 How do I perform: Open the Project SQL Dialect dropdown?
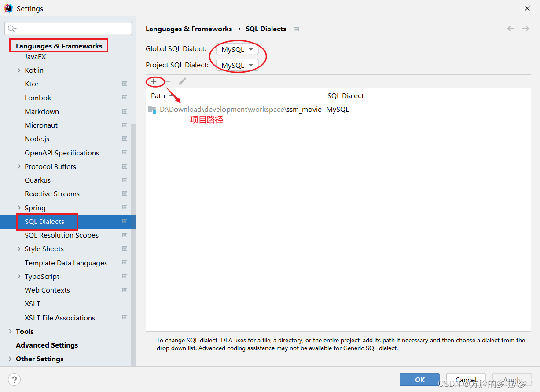237,65
